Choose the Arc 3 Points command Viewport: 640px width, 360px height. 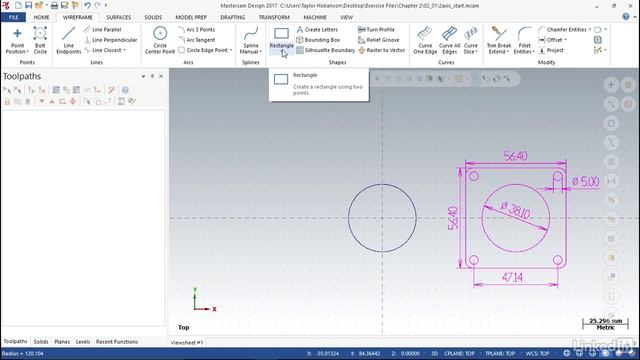(197, 30)
